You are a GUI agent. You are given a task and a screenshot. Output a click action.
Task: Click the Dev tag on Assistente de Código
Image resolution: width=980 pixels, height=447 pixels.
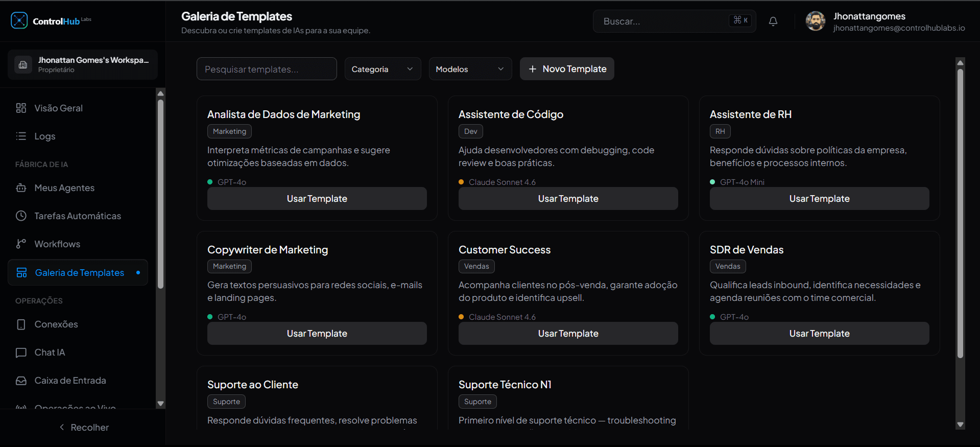coord(470,131)
